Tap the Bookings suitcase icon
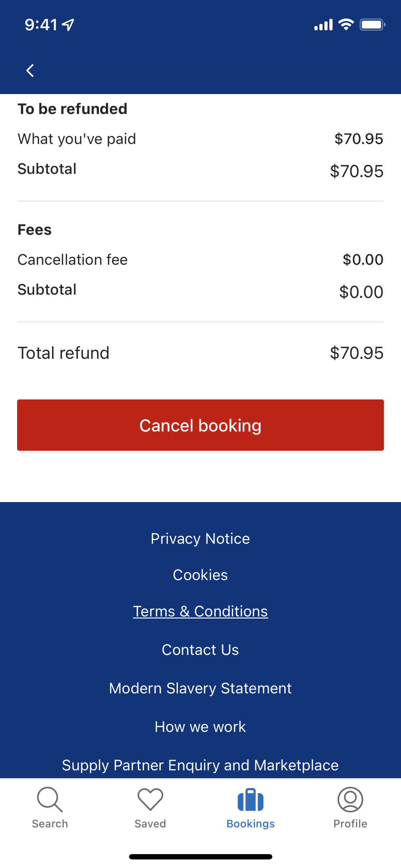This screenshot has width=401, height=868. click(x=250, y=800)
